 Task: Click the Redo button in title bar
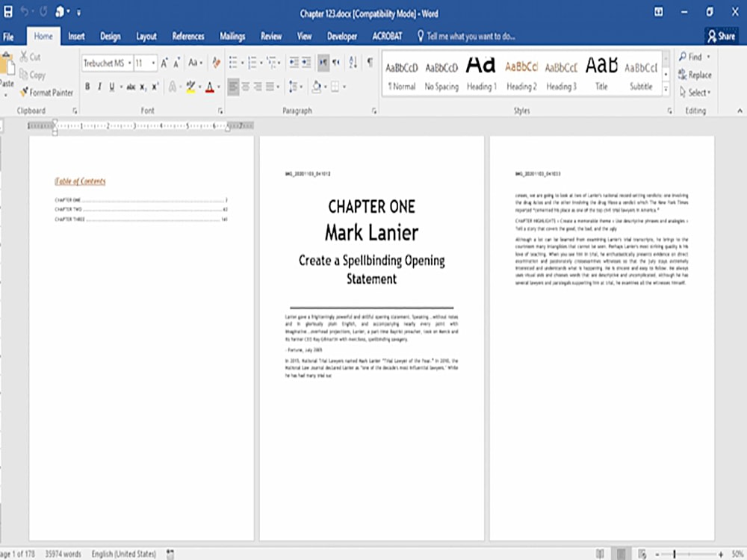(43, 12)
